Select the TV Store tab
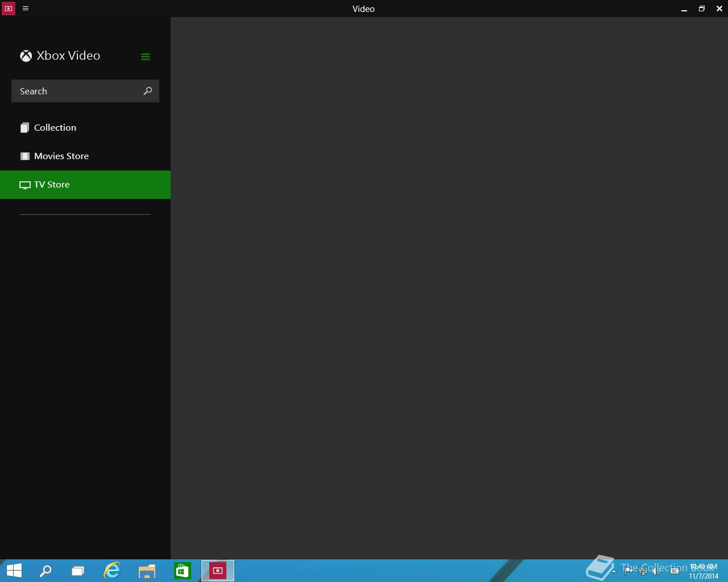728x582 pixels. [x=85, y=185]
